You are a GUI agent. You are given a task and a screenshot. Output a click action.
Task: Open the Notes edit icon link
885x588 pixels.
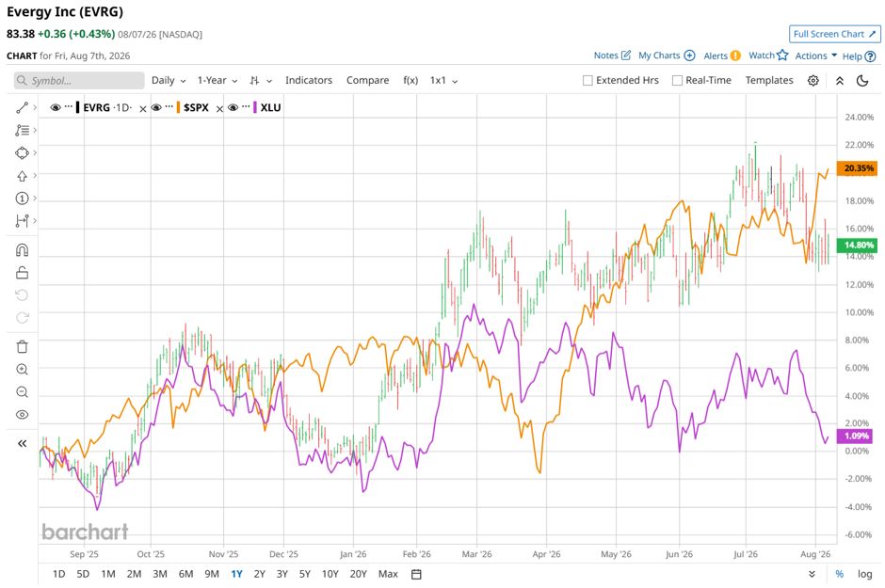[612, 56]
